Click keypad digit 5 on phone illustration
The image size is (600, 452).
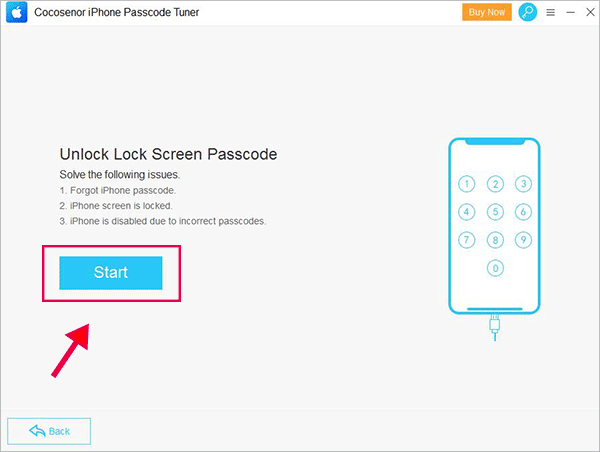pyautogui.click(x=495, y=212)
